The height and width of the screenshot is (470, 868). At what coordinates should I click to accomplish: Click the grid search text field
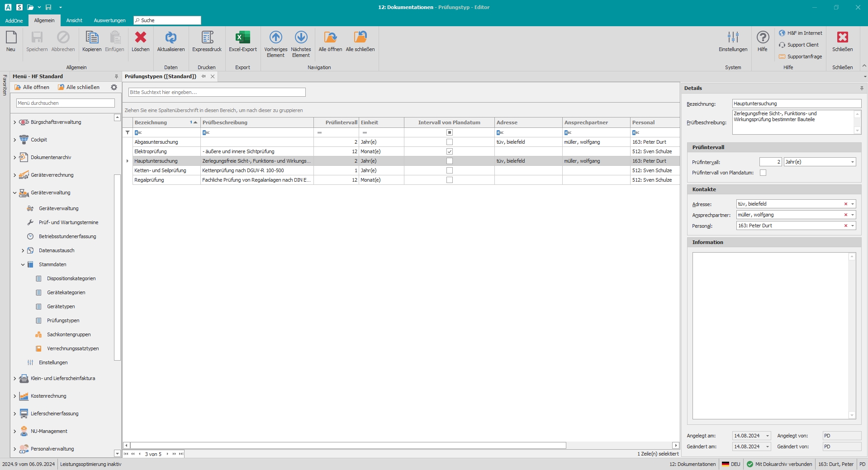tap(217, 92)
